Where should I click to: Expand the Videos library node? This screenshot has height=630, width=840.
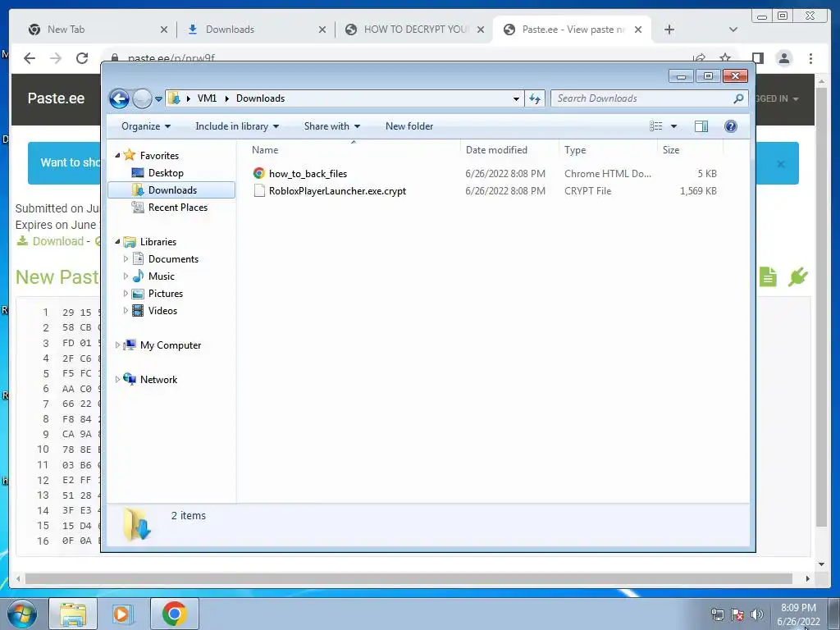(126, 311)
